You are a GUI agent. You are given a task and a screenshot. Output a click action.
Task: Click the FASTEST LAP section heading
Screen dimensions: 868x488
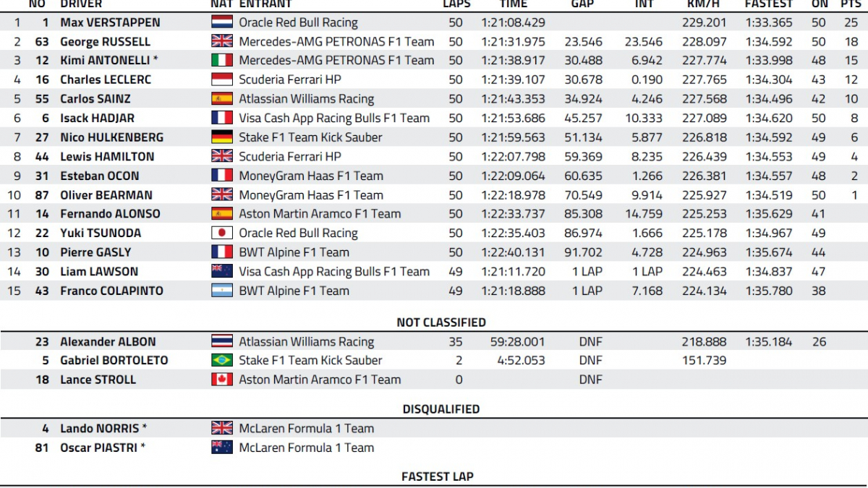438,476
